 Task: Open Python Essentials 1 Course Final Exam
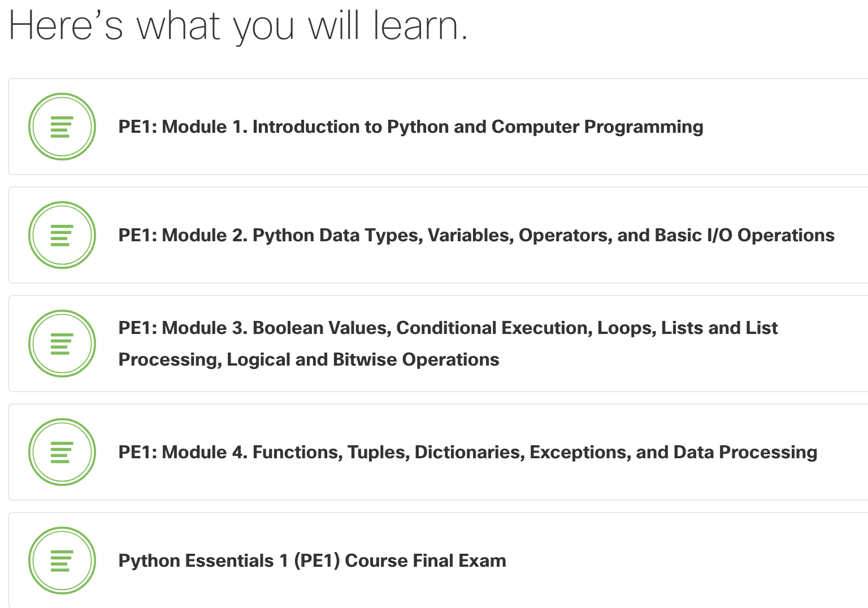point(312,561)
